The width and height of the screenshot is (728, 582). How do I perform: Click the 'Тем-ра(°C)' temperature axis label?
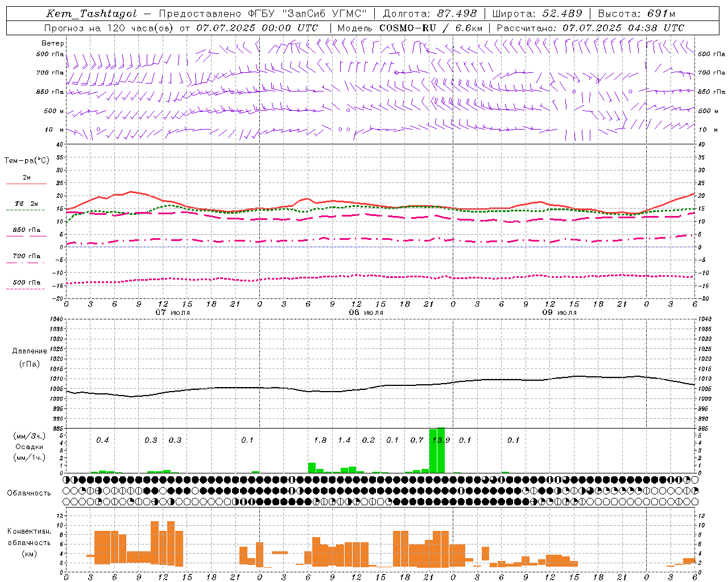point(27,161)
